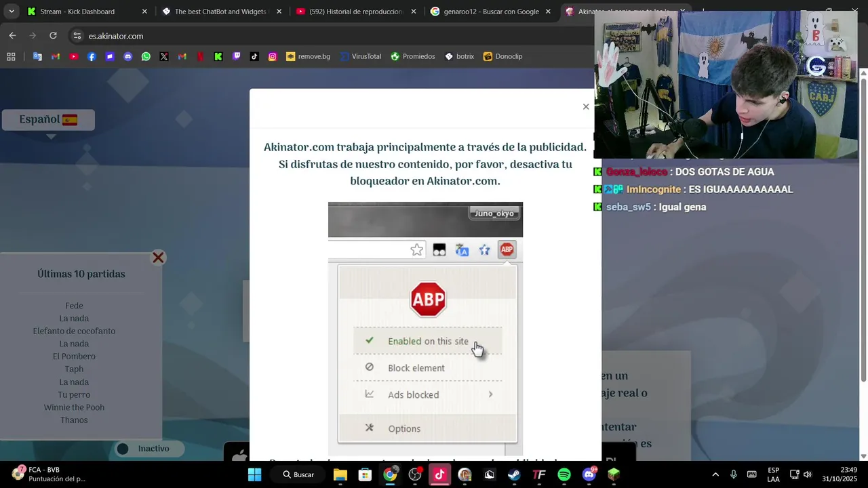Open the Kick bookmark icon
The width and height of the screenshot is (868, 488).
pyautogui.click(x=218, y=56)
